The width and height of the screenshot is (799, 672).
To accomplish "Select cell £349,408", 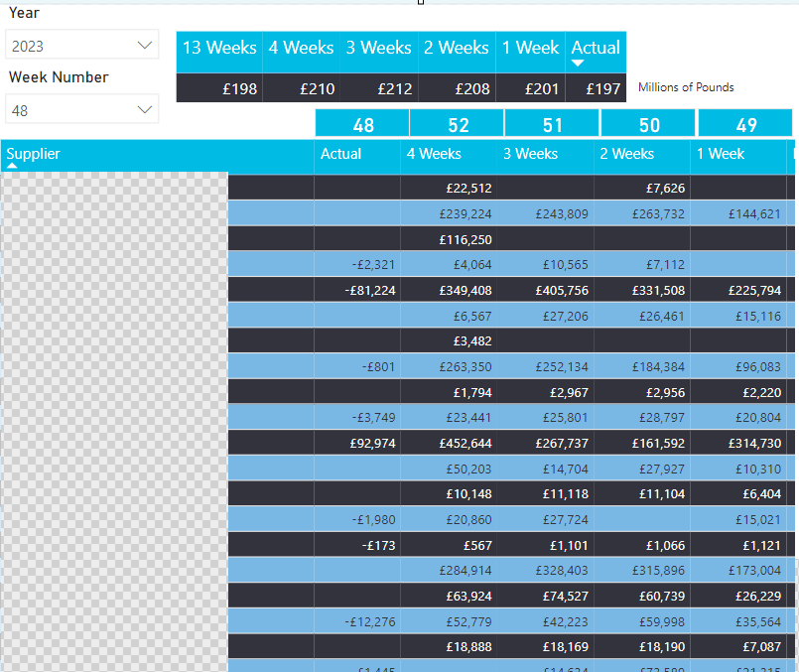I will click(x=466, y=291).
